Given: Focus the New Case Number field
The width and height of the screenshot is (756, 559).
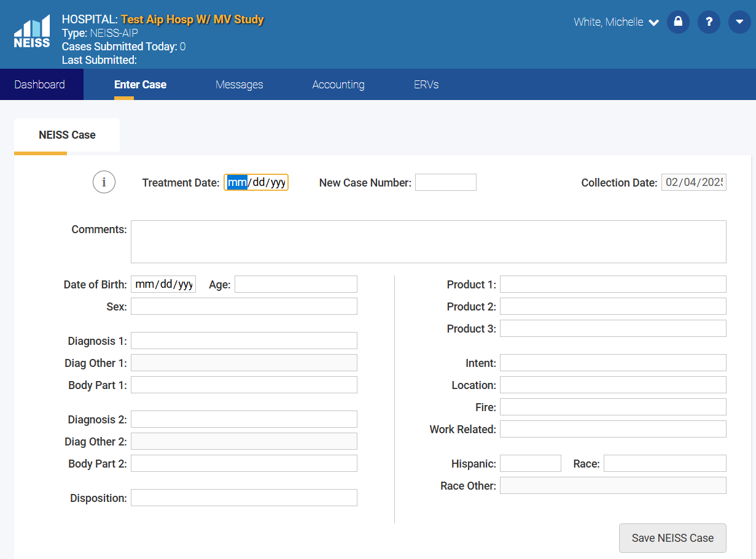Looking at the screenshot, I should [x=445, y=182].
